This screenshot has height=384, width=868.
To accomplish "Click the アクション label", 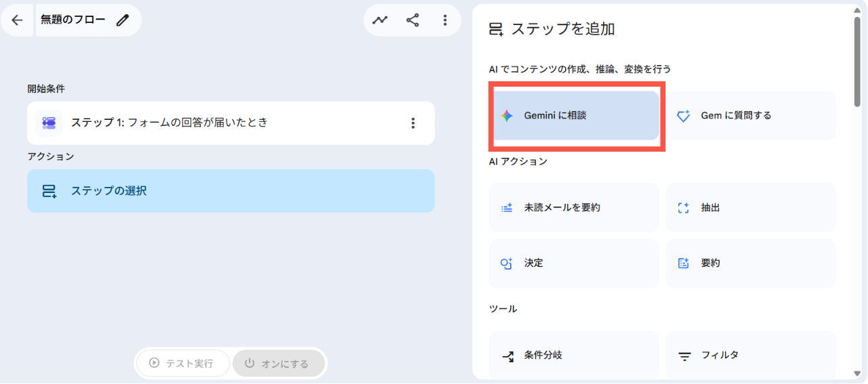I will 51,156.
